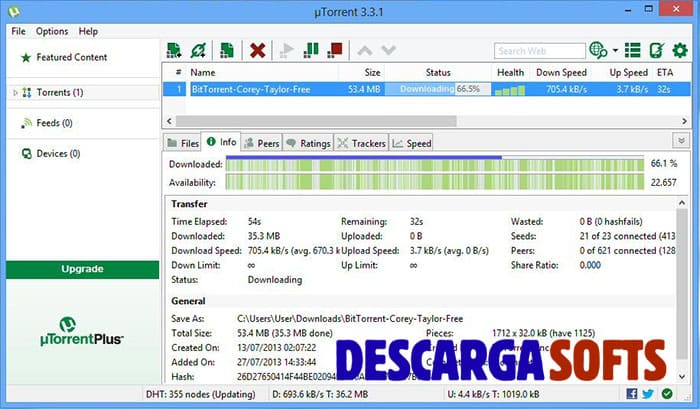700x409 pixels.
Task: Switch to the Trackers tab
Action: [362, 143]
